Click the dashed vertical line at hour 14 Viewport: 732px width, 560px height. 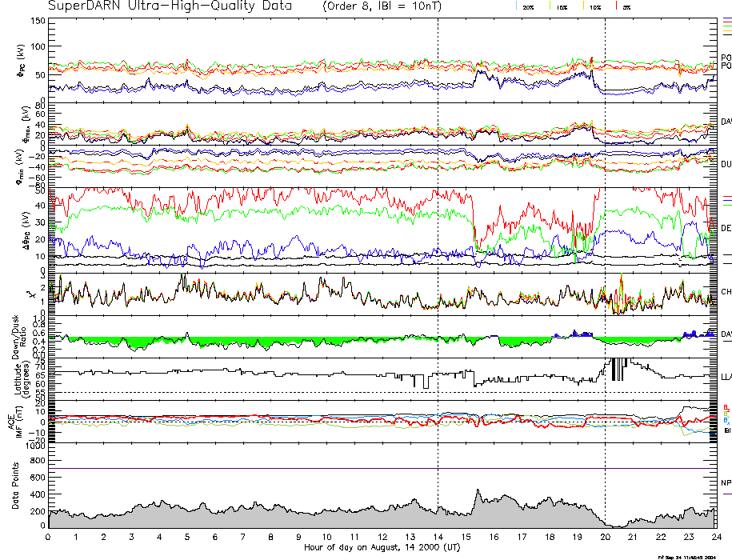[x=438, y=240]
